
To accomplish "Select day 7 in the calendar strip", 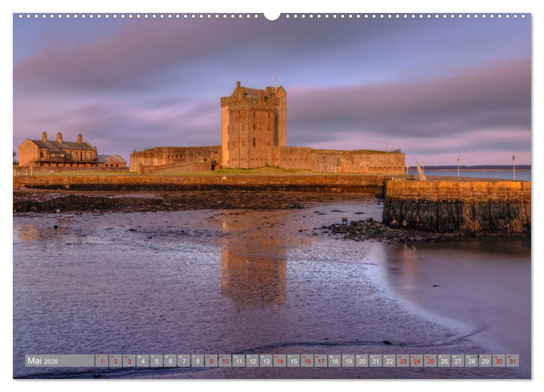I will coord(184,361).
